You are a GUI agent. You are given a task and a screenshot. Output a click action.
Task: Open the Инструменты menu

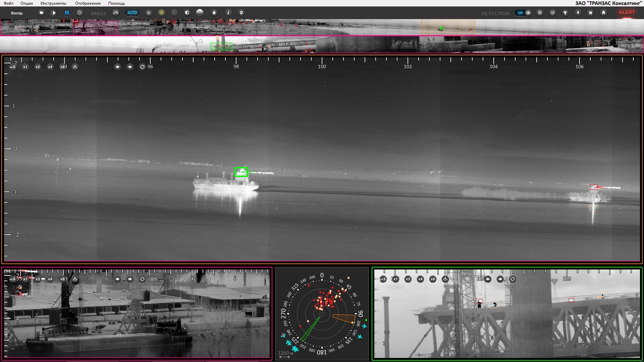click(53, 3)
